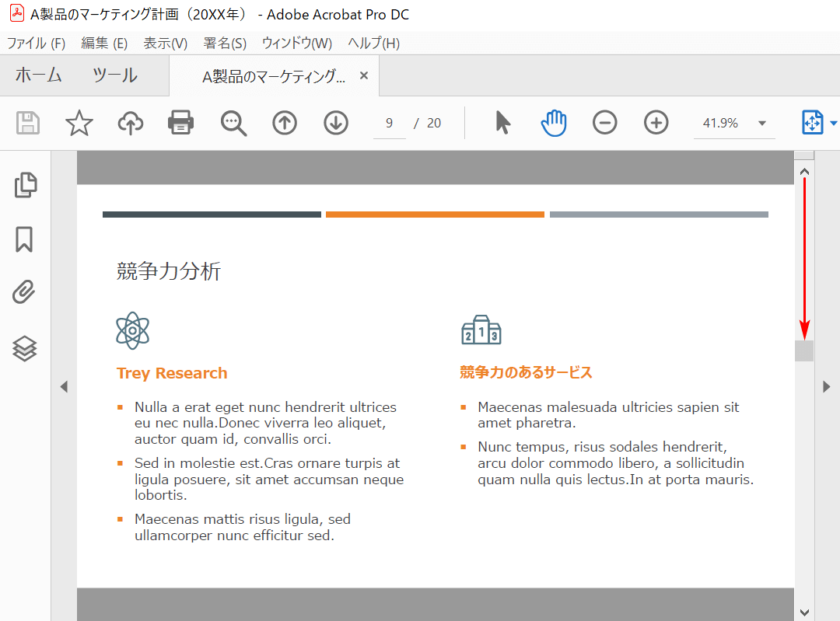Zoom out with minus icon
The width and height of the screenshot is (840, 621).
click(x=605, y=123)
